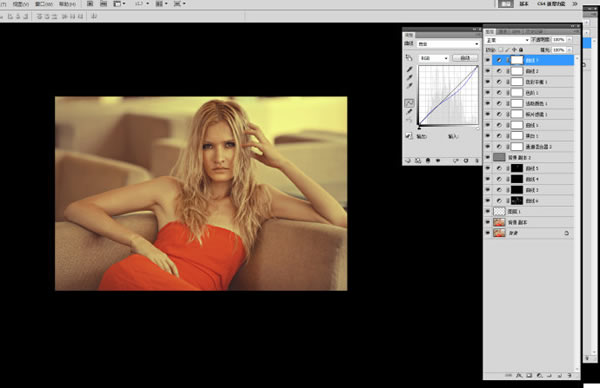This screenshot has width=600, height=388.
Task: Click the white point slider below the curve
Action: (477, 128)
